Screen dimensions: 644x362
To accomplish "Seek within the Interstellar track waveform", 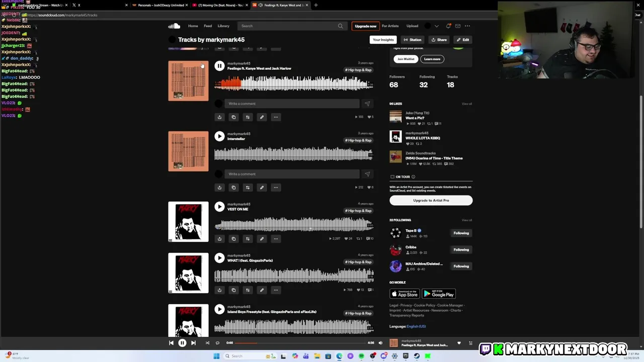I will 294,154.
